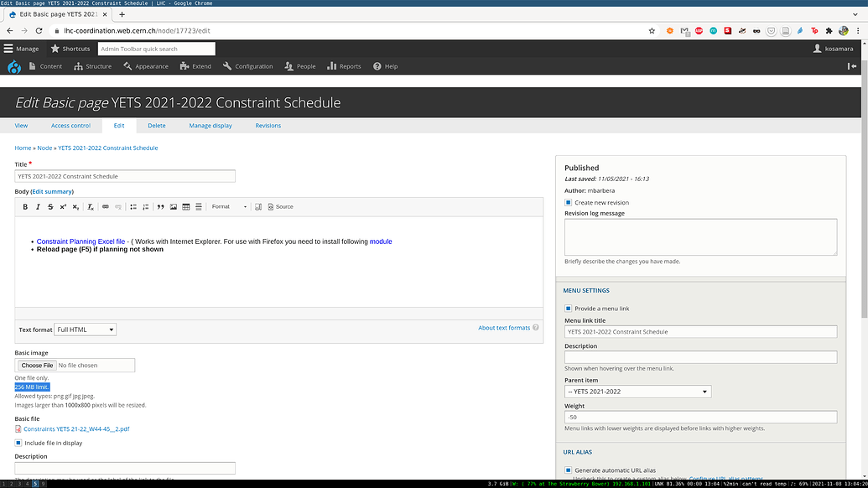Image resolution: width=868 pixels, height=488 pixels.
Task: Toggle Provide a menu link checkbox
Action: pos(568,309)
